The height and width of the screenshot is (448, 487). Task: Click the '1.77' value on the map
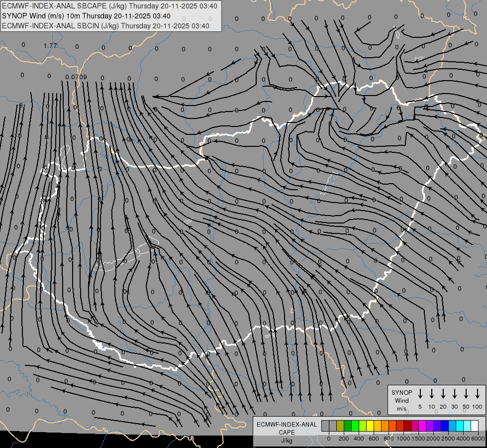point(50,46)
